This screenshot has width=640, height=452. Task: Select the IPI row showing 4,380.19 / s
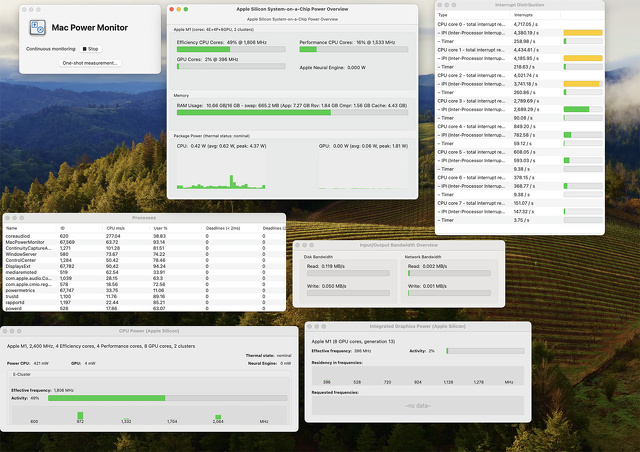[x=520, y=33]
